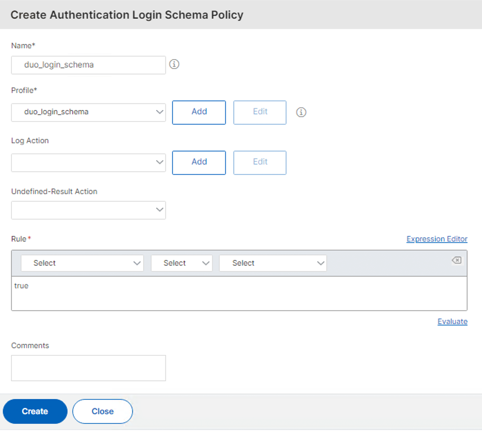Viewport: 482px width, 448px height.
Task: Click the Add button next to Profile
Action: click(199, 112)
